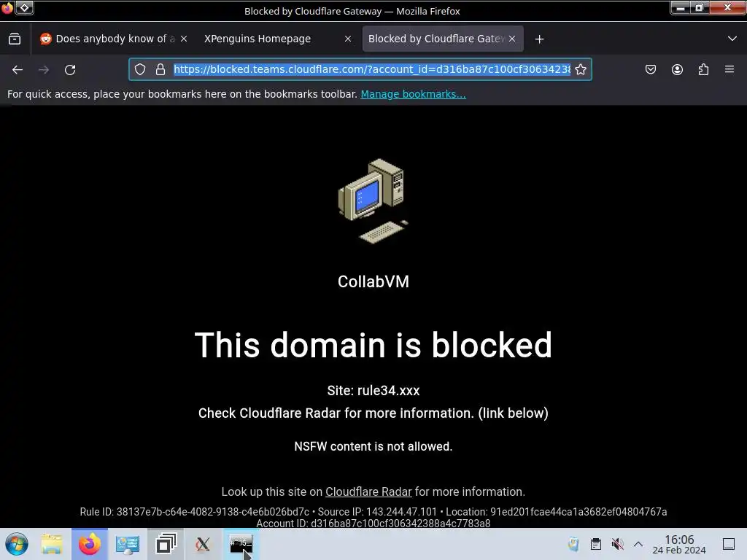Expand hidden system tray icons arrow
The height and width of the screenshot is (560, 747).
(x=638, y=544)
